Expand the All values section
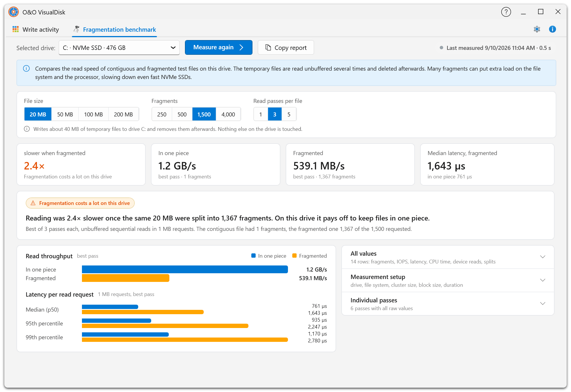Viewport: 571px width, 392px height. click(448, 257)
